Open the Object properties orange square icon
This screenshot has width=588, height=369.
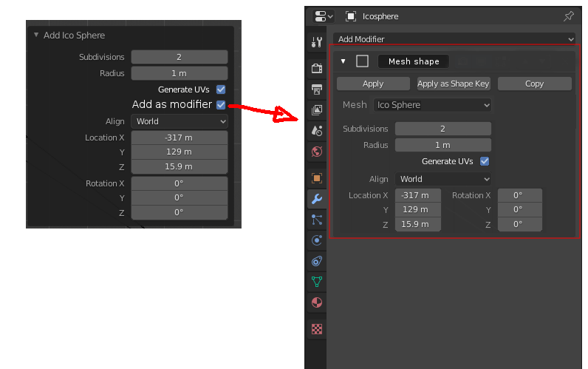[x=317, y=178]
